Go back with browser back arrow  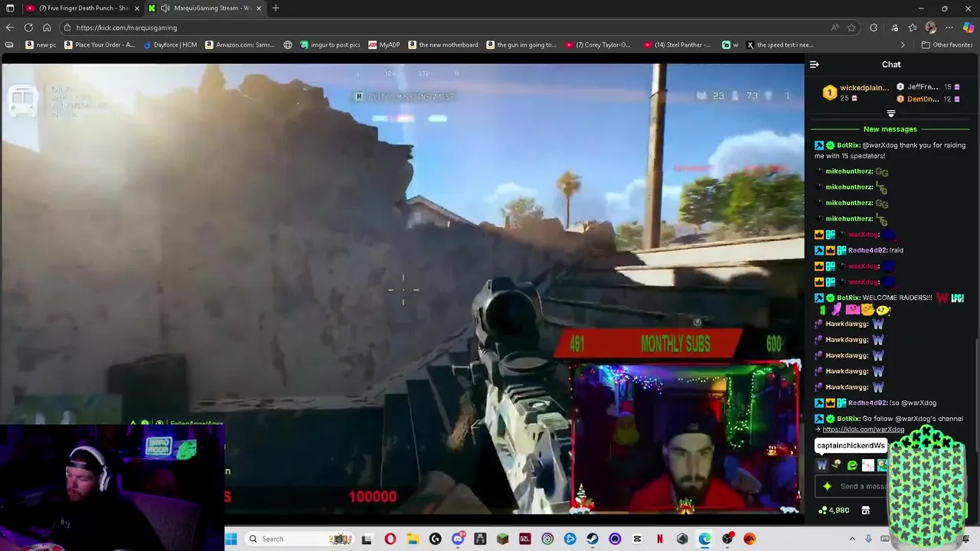point(10,28)
